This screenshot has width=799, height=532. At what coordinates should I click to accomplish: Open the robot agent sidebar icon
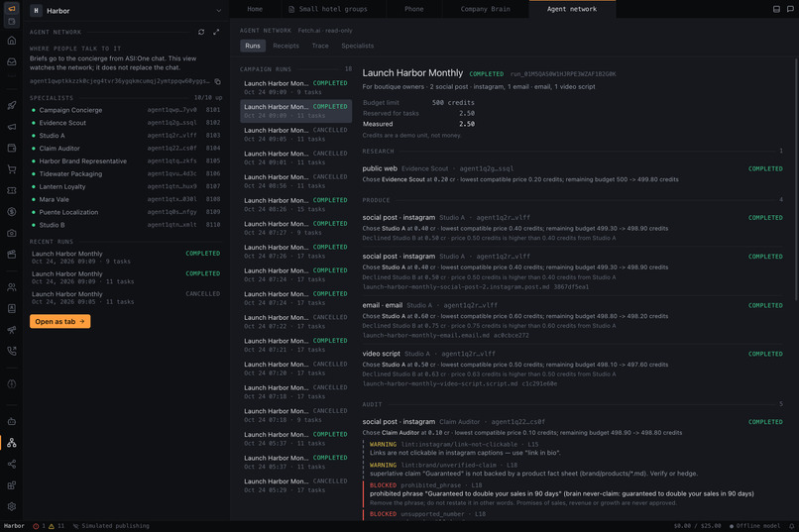(12, 421)
